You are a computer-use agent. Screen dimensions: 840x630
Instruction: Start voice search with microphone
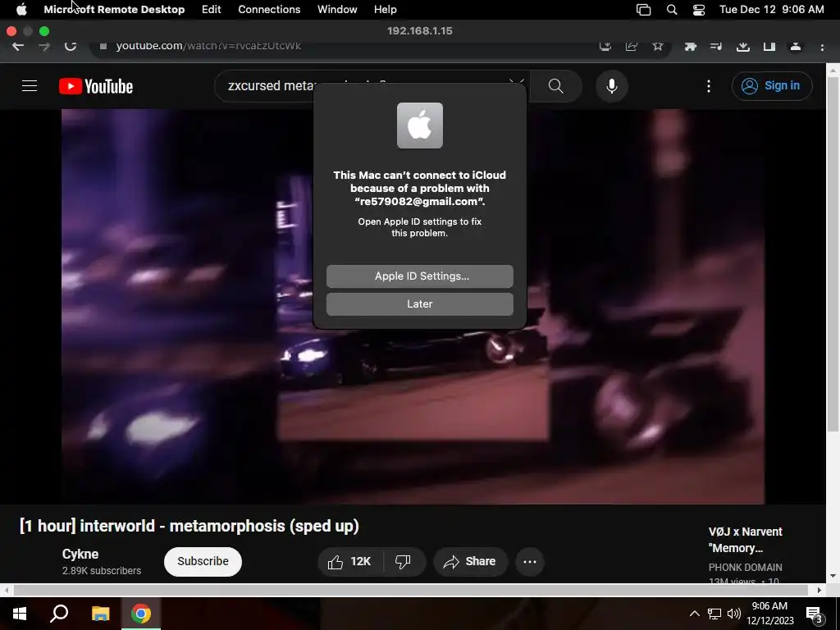[x=612, y=85]
